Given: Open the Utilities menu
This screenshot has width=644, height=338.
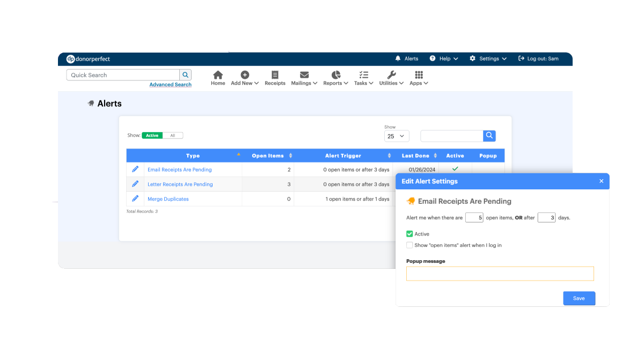Looking at the screenshot, I should click(391, 78).
